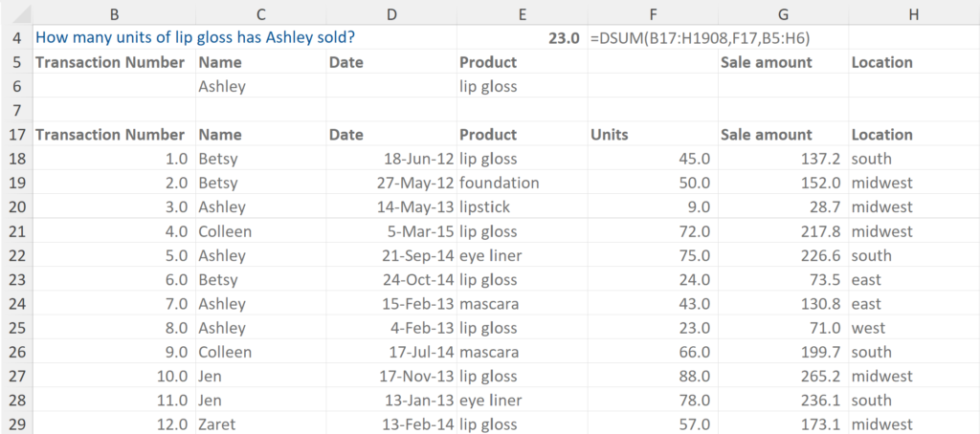Click the date cell 18-Jun-12
Screen dimensions: 980x434
tap(391, 159)
